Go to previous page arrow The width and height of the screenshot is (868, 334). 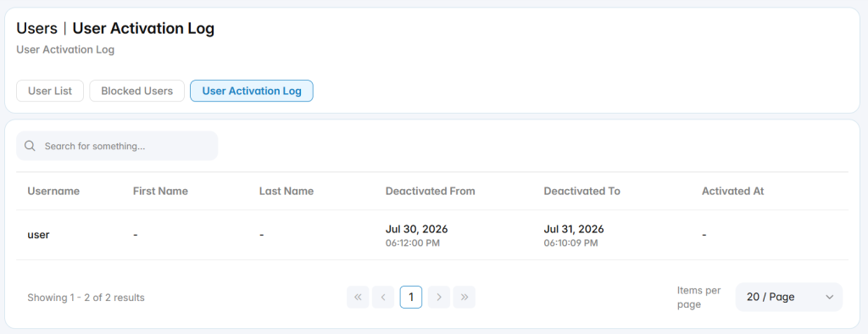click(383, 297)
